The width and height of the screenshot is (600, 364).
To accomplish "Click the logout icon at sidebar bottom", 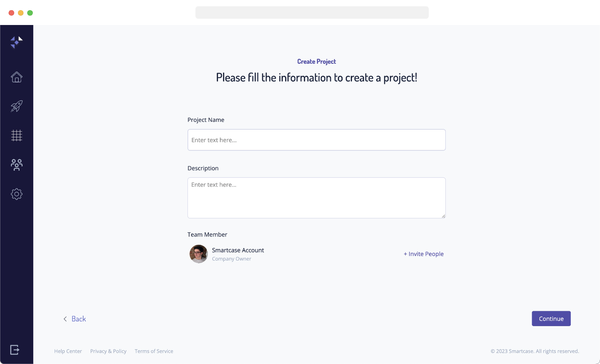I will [15, 350].
